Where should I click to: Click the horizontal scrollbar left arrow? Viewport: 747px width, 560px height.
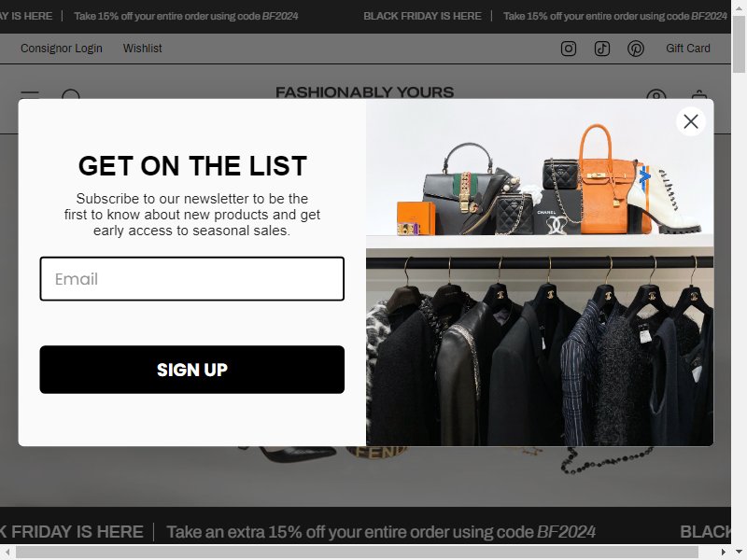click(x=7, y=552)
